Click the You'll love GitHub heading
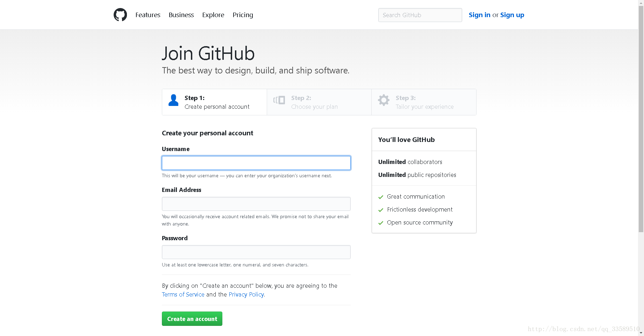 coord(406,140)
